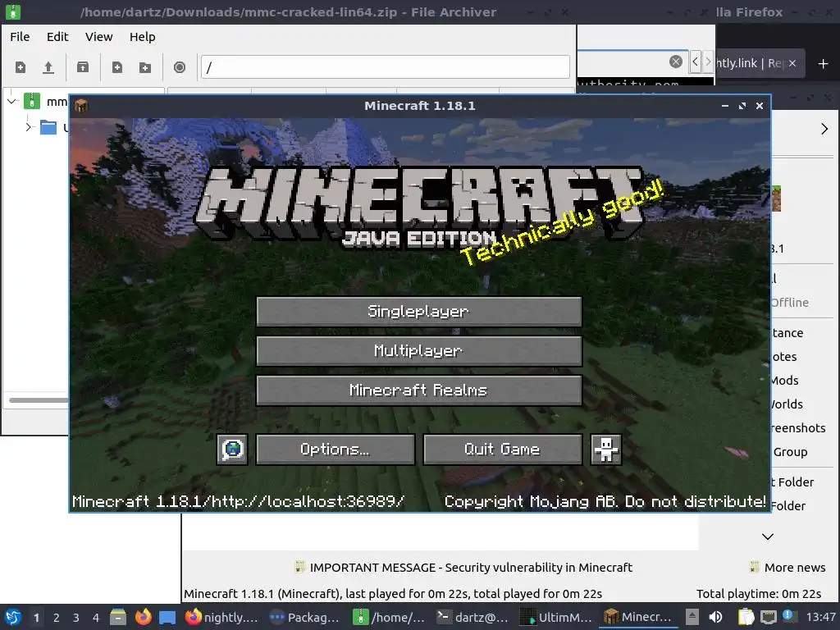The width and height of the screenshot is (840, 630).
Task: Click the removable media eject tray icon
Action: click(x=692, y=617)
